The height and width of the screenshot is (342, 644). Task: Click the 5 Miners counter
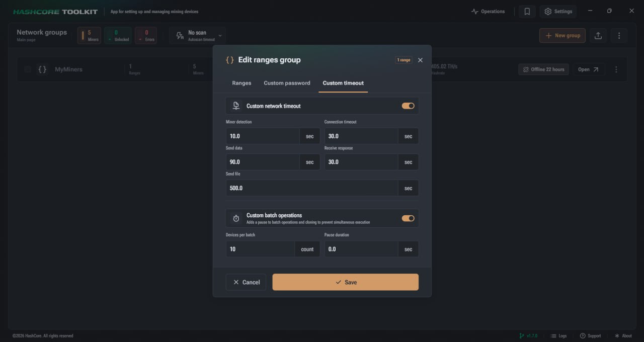(90, 36)
